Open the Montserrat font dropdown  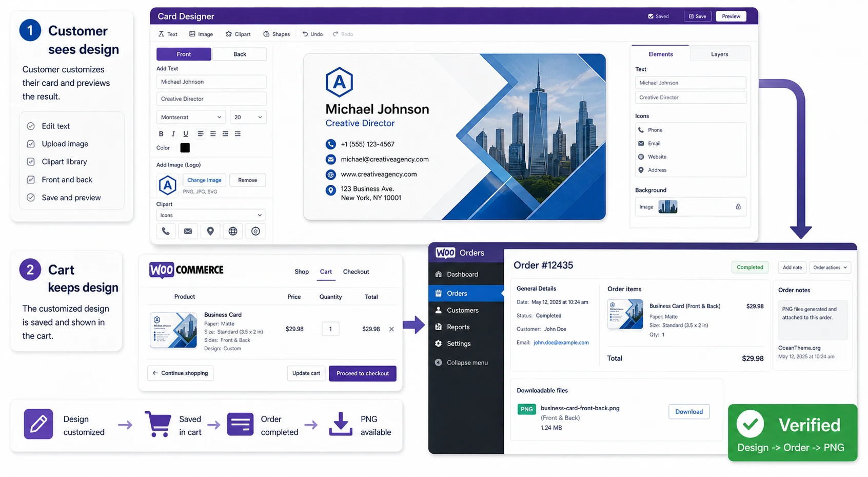pos(191,117)
